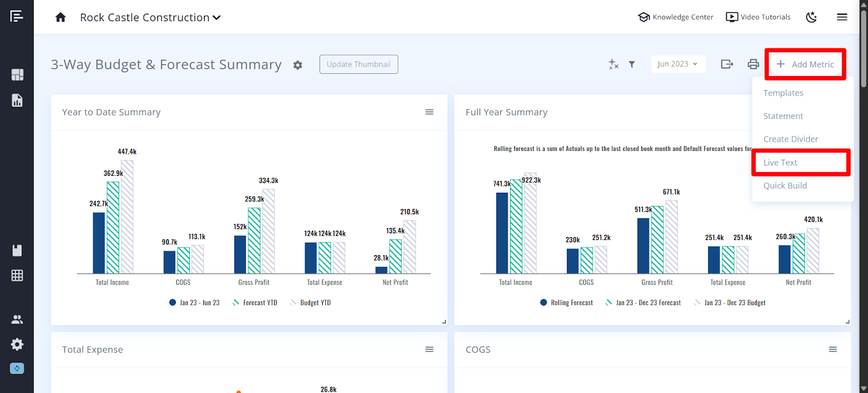Toggle dark mode with the moon icon
Image resolution: width=868 pixels, height=393 pixels.
coord(812,17)
